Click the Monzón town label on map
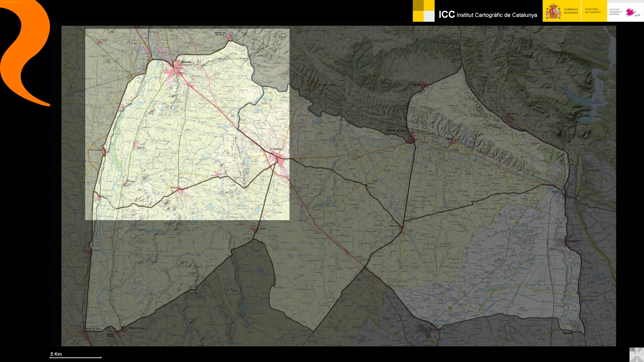The width and height of the screenshot is (644, 362). pyautogui.click(x=186, y=62)
